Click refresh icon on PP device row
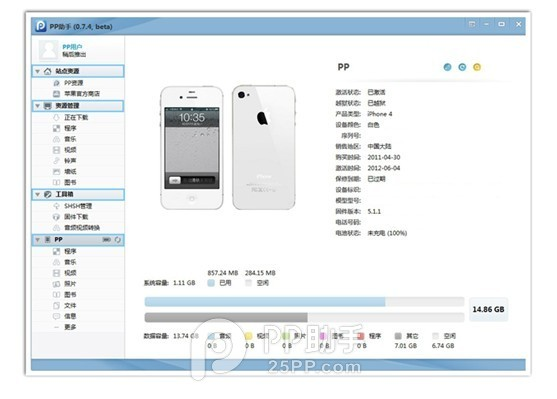The image size is (557, 399). [x=118, y=240]
